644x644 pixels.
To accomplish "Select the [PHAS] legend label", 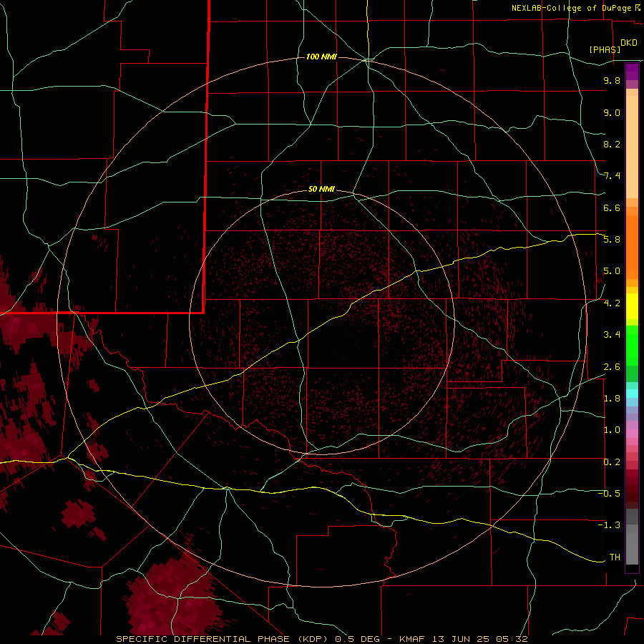I will pos(605,49).
